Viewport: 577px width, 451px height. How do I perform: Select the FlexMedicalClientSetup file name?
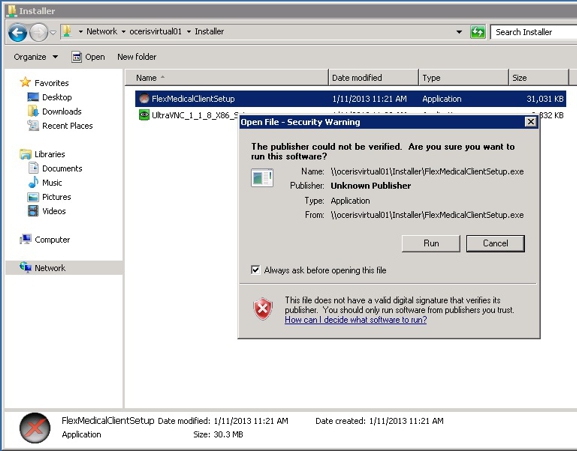[193, 99]
